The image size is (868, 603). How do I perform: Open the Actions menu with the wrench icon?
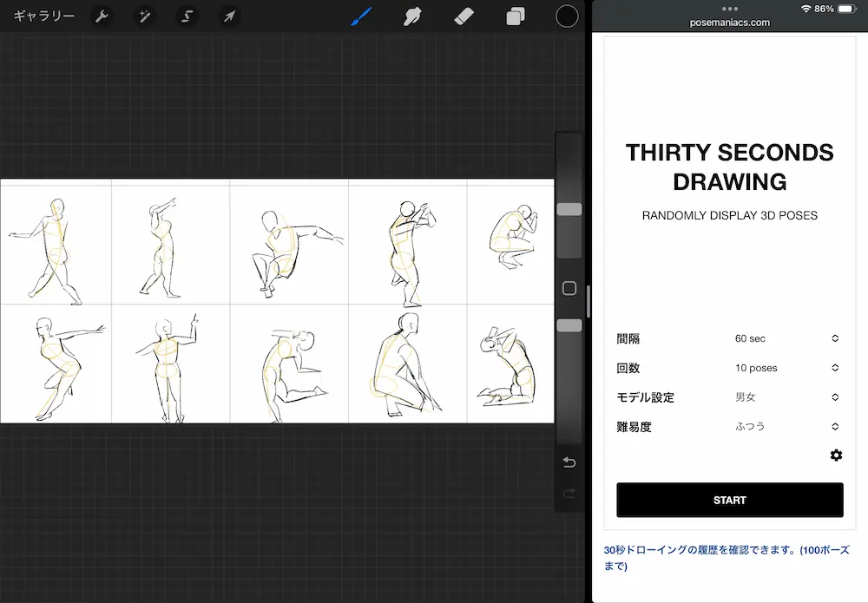click(102, 16)
